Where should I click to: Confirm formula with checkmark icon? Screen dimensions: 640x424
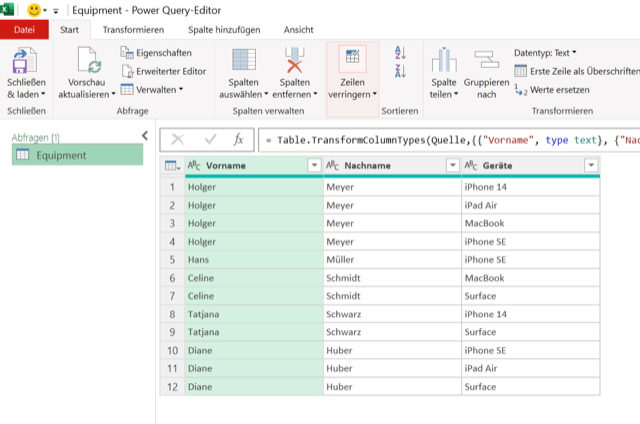pos(211,140)
